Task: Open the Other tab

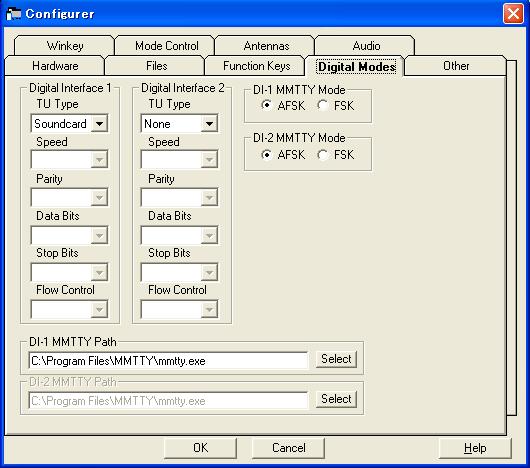Action: 455,66
